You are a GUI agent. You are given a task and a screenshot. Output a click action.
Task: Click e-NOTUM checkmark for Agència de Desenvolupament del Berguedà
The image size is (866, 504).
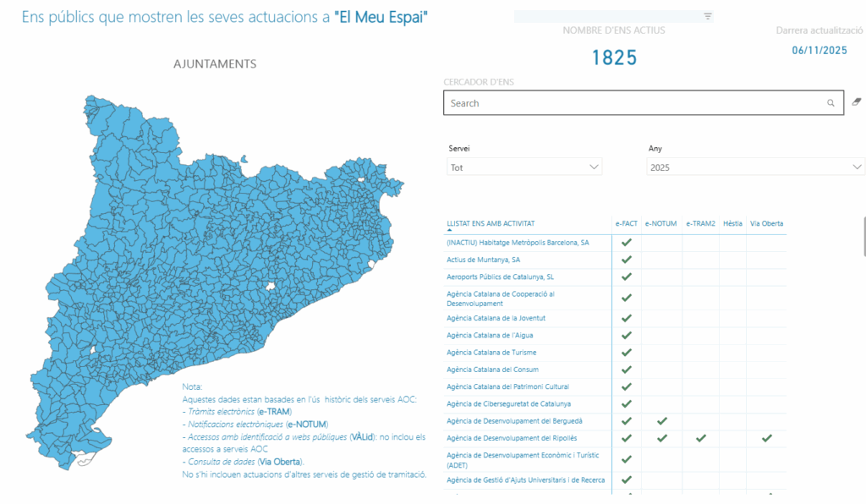662,420
